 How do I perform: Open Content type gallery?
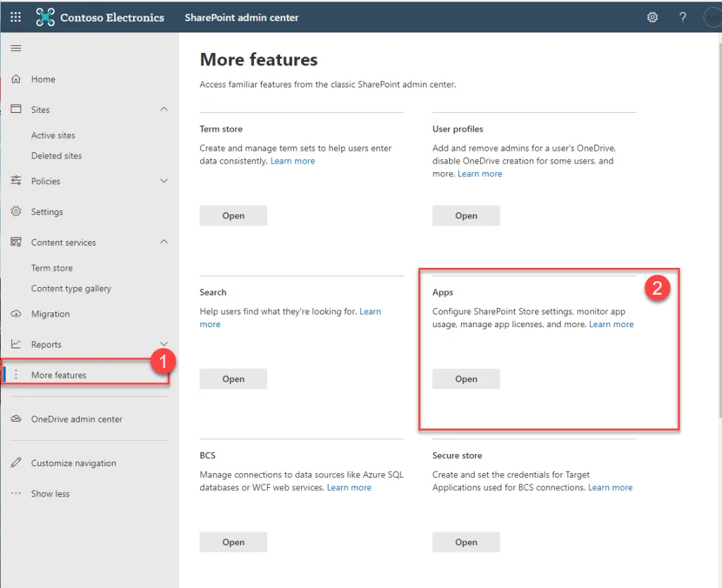71,288
